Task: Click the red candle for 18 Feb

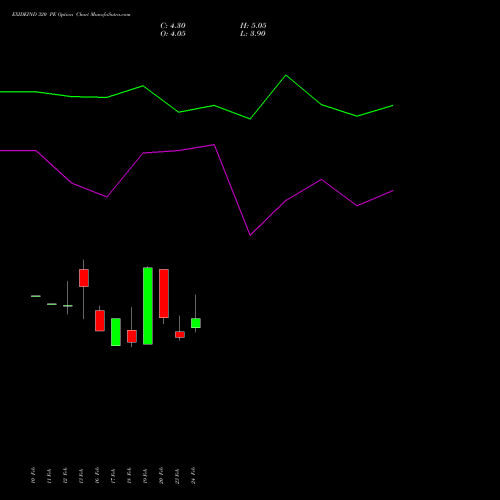Action: [x=132, y=336]
